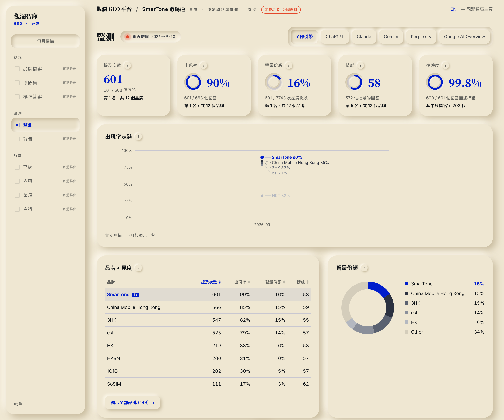The height and width of the screenshot is (420, 504).
Task: Select the 全部引擎 engine tab
Action: (x=304, y=37)
